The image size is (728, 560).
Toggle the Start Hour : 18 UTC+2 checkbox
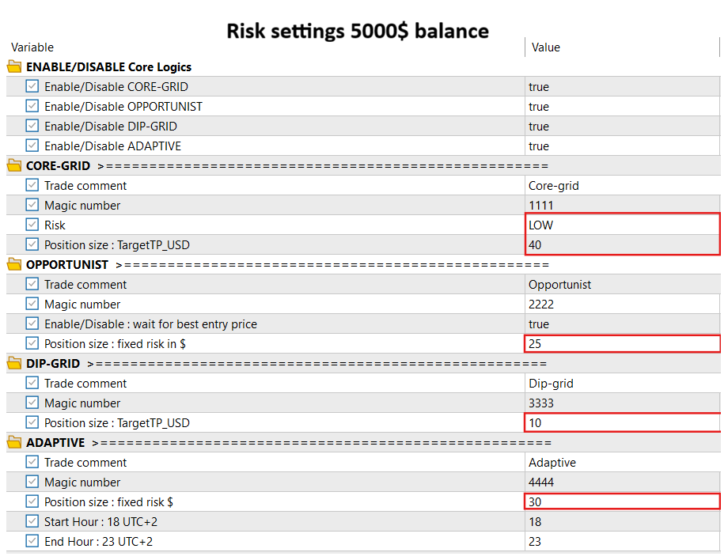[32, 522]
